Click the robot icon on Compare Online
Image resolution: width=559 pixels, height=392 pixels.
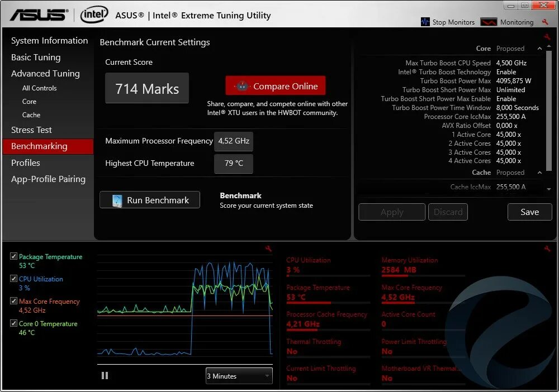pos(243,86)
